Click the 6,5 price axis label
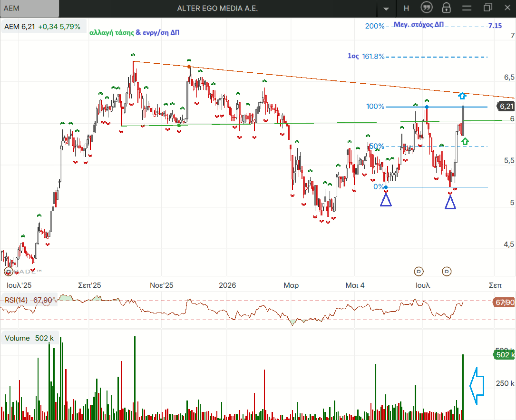 (509, 78)
